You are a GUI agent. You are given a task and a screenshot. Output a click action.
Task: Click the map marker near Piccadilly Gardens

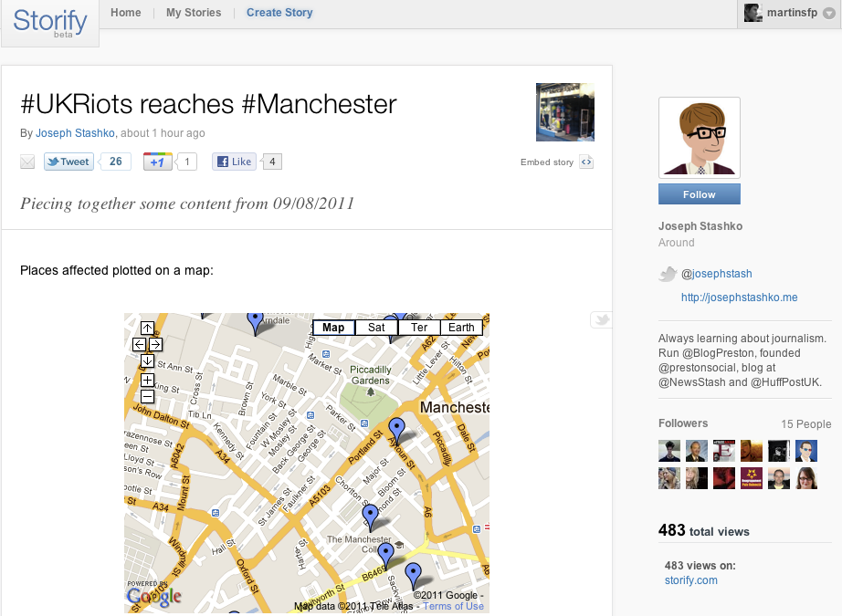tap(397, 431)
